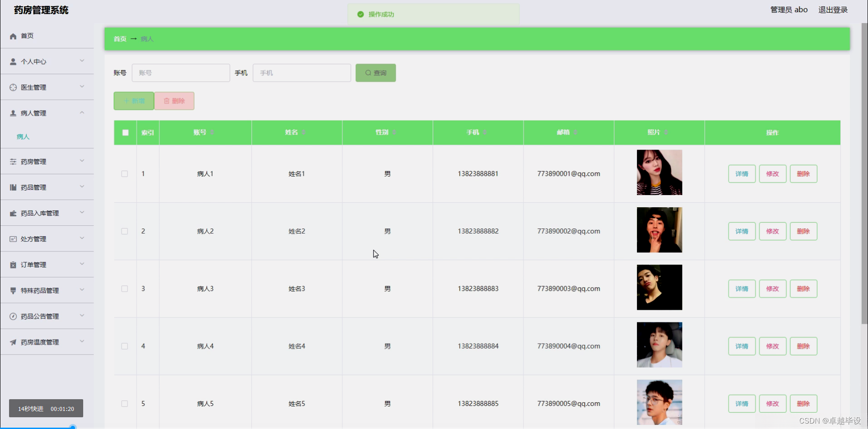Screen dimensions: 868x429
Task: Open 个人中心 via its person icon
Action: point(13,61)
